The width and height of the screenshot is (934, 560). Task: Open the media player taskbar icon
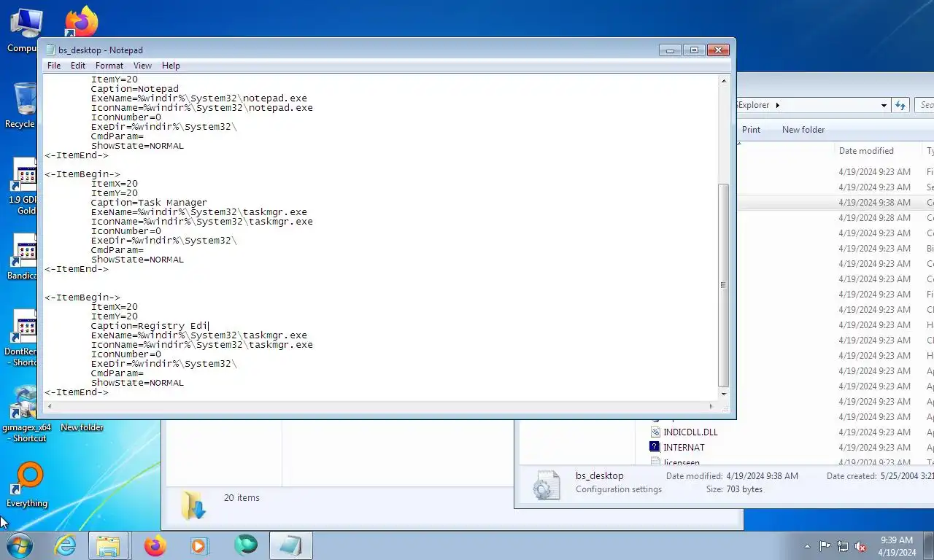pyautogui.click(x=198, y=545)
